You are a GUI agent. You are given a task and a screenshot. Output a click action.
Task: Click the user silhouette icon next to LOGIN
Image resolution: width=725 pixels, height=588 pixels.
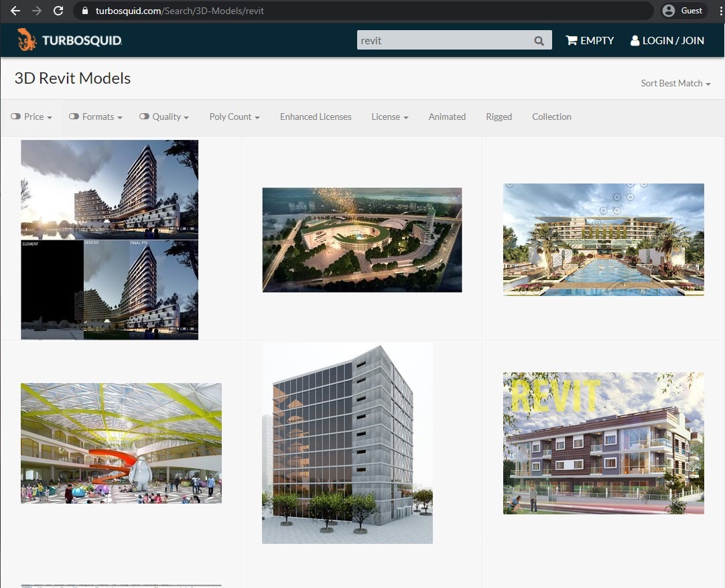634,40
